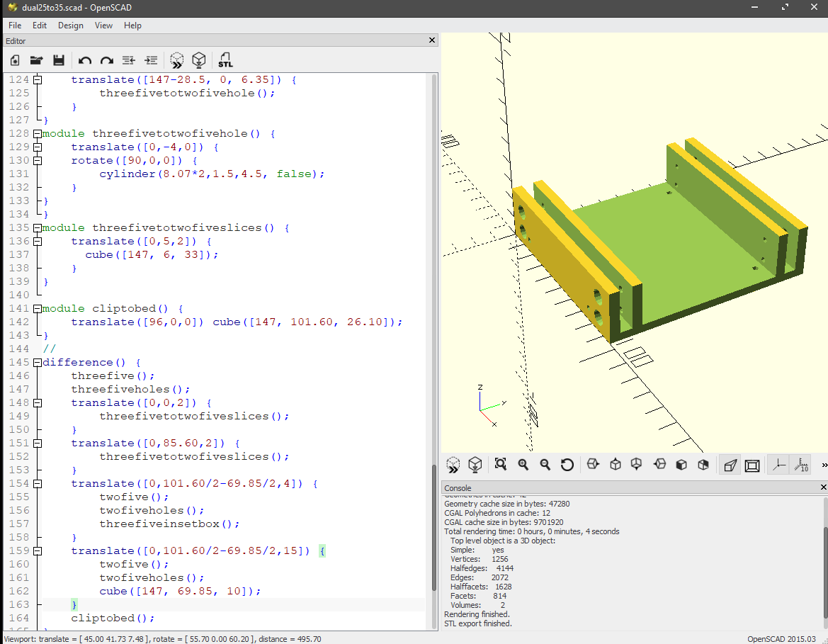This screenshot has width=828, height=644.
Task: Click the Undo arrow icon
Action: pos(85,60)
